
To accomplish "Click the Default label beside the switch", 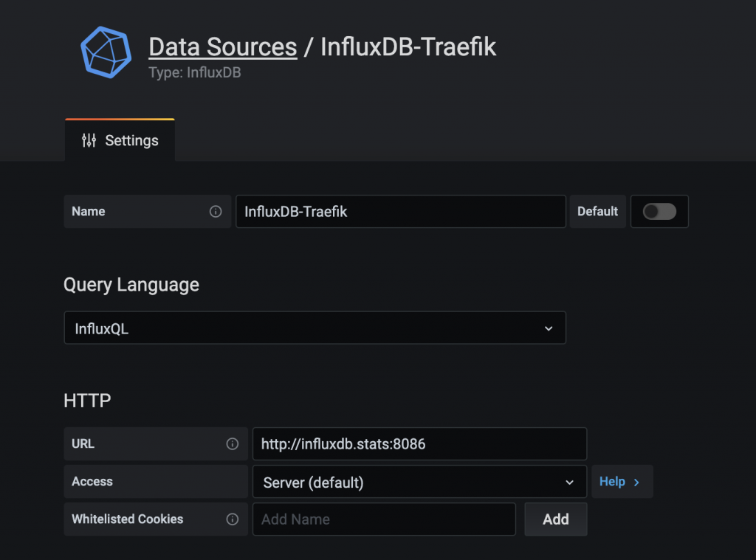I will 597,212.
